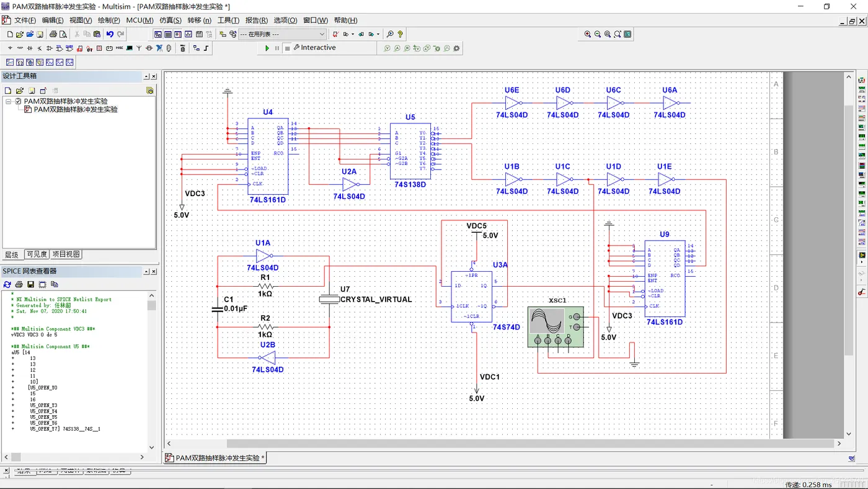Image resolution: width=868 pixels, height=489 pixels.
Task: Click the Full screen view icon
Action: 627,34
